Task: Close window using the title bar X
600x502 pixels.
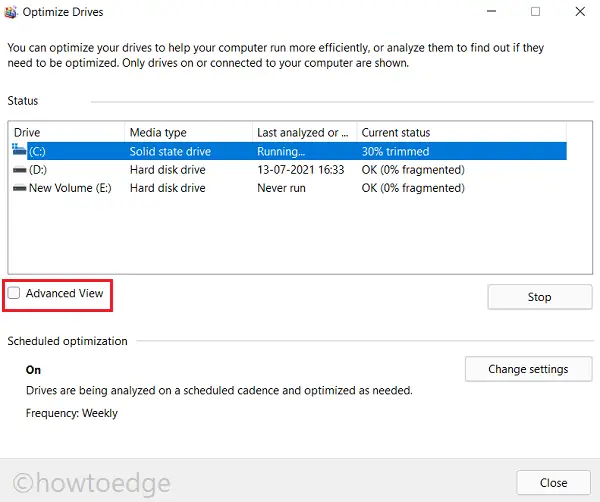Action: [580, 11]
